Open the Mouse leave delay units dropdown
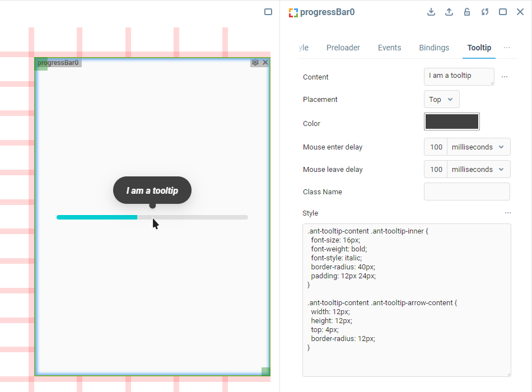This screenshot has width=532, height=392. point(478,170)
